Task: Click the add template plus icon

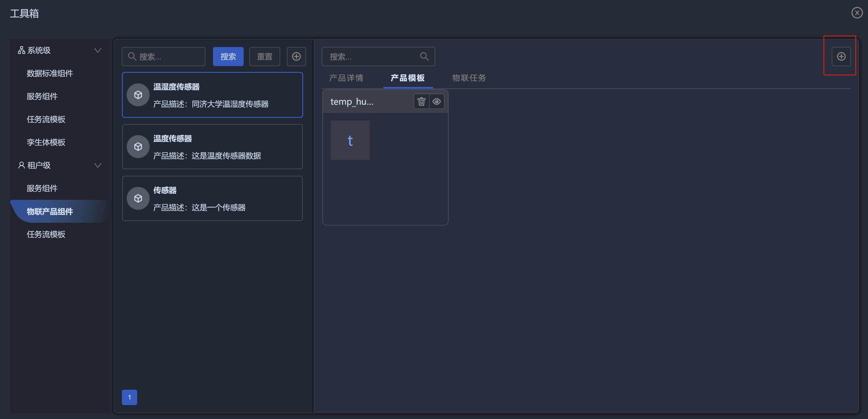Action: coord(841,57)
